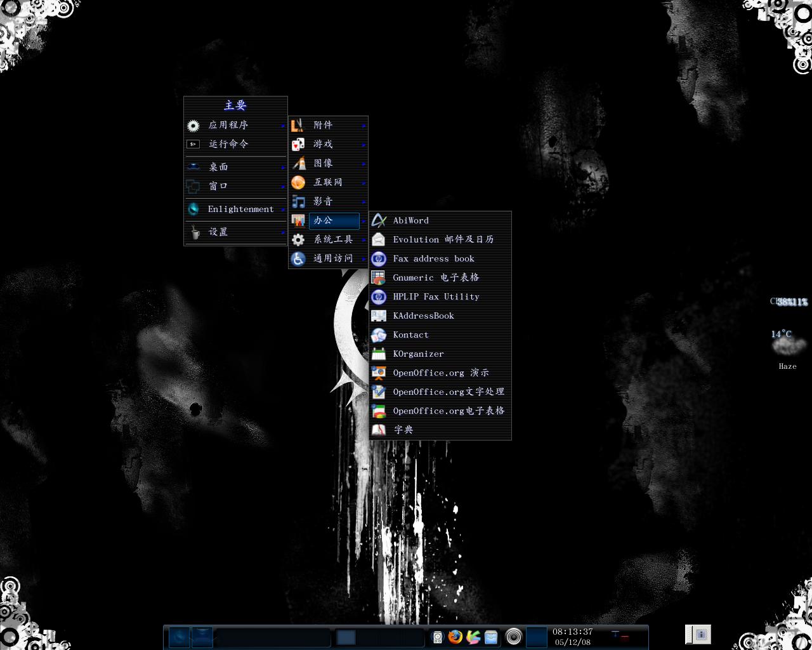Click the CPU percentage gadget on desktop edge
This screenshot has width=812, height=650.
pos(789,302)
